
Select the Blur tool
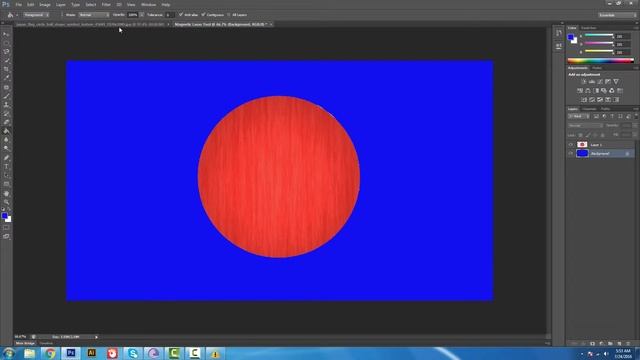pyautogui.click(x=6, y=140)
